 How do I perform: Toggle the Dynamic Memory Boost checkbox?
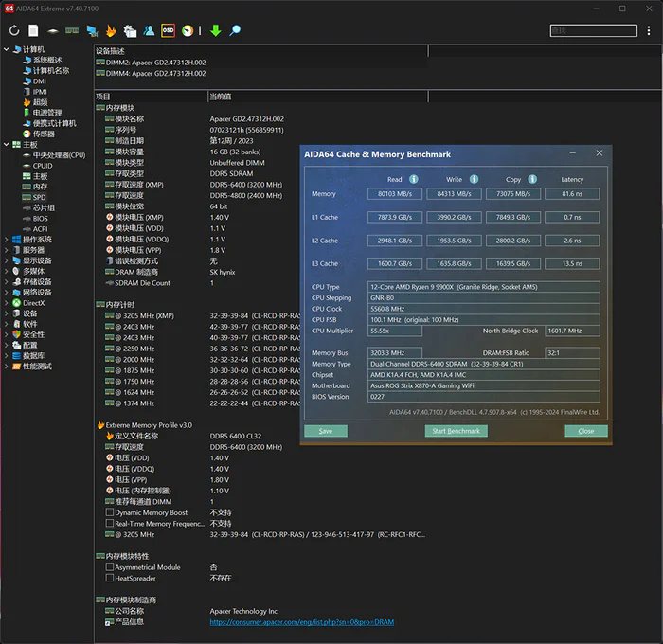click(x=110, y=512)
